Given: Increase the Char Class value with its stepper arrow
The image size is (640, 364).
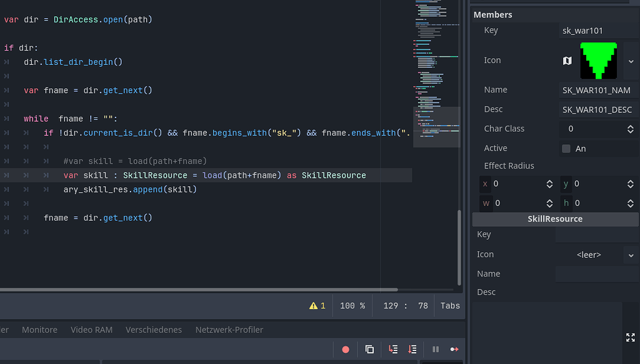Looking at the screenshot, I should click(x=631, y=126).
